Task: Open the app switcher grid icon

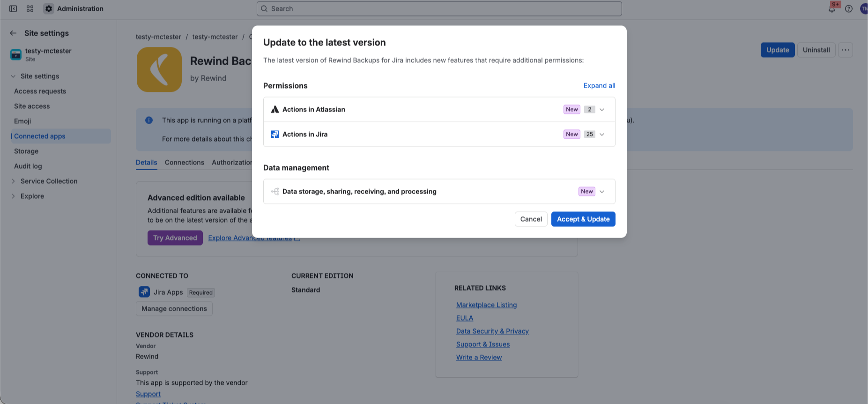Action: pyautogui.click(x=30, y=8)
